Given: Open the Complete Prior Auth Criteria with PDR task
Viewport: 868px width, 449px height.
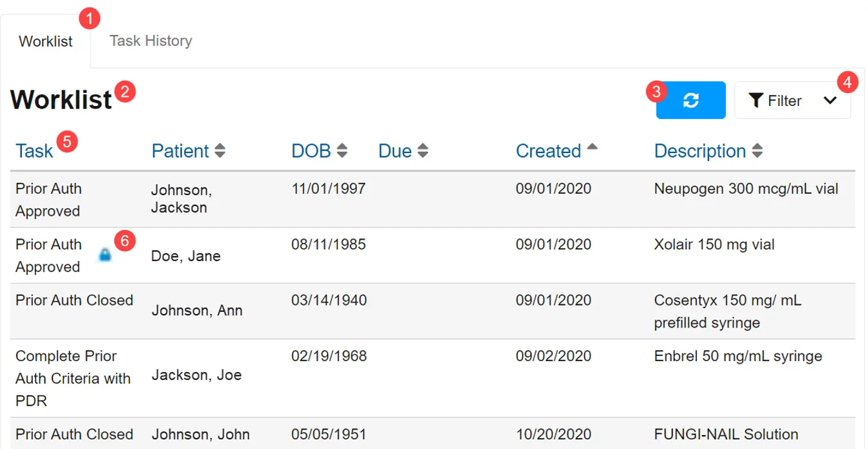Looking at the screenshot, I should point(73,379).
